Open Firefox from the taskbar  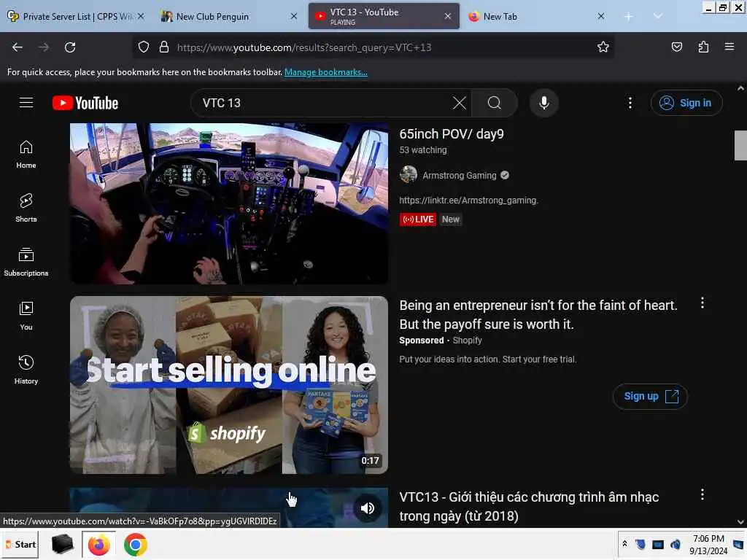(x=99, y=544)
